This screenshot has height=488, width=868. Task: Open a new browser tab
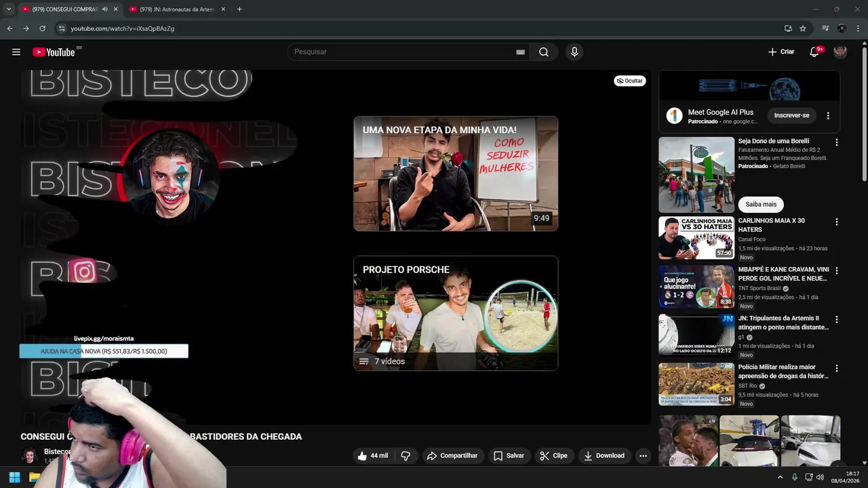[x=239, y=9]
